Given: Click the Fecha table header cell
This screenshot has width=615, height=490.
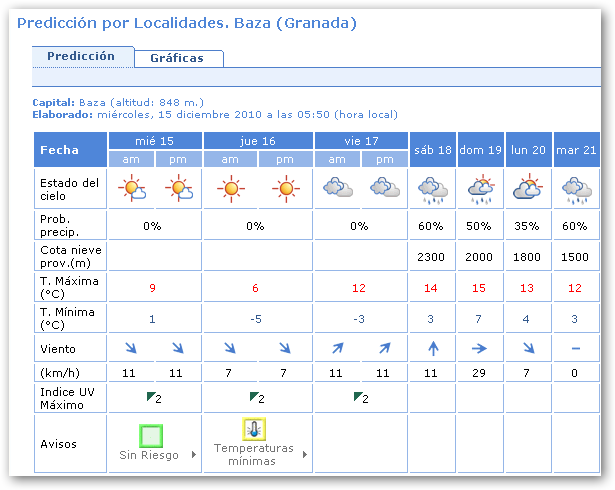Looking at the screenshot, I should 70,150.
